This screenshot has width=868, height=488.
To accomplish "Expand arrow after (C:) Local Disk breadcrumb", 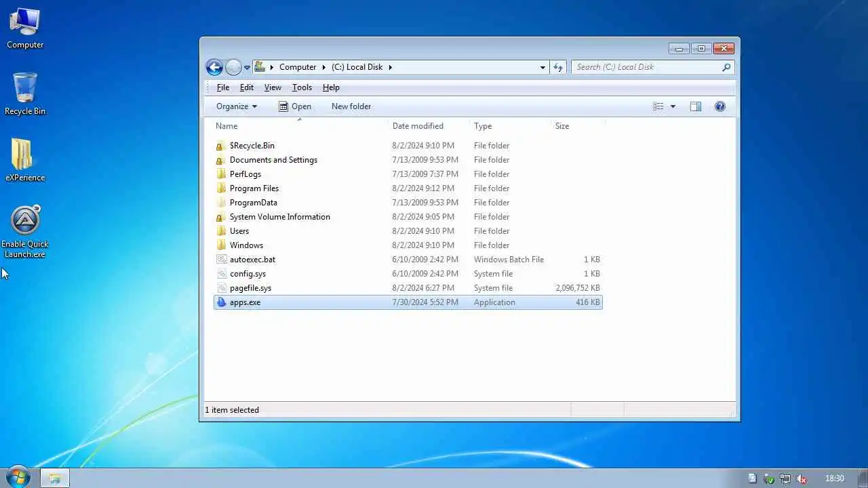I will pos(390,67).
